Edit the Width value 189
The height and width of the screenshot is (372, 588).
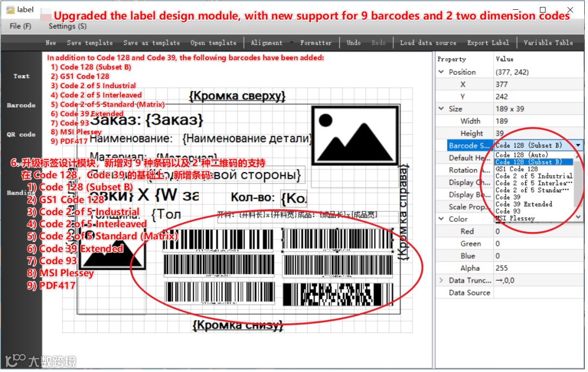click(x=538, y=121)
